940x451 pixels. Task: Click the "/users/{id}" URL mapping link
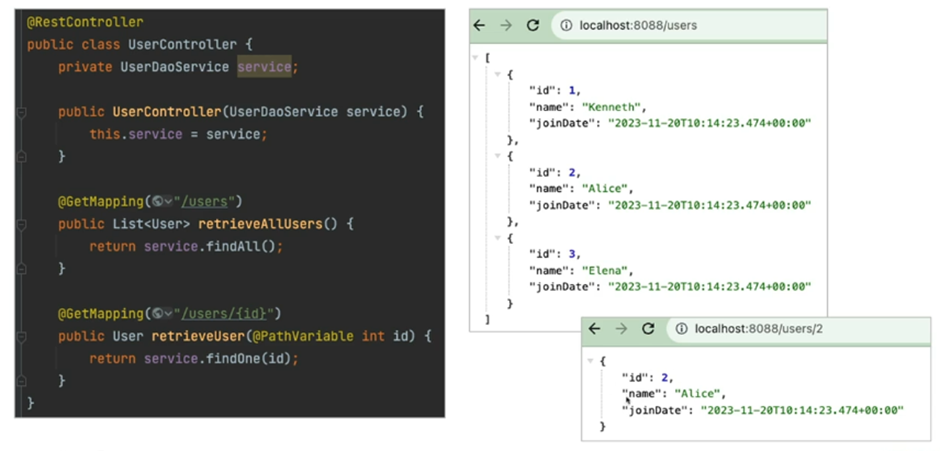coord(228,314)
